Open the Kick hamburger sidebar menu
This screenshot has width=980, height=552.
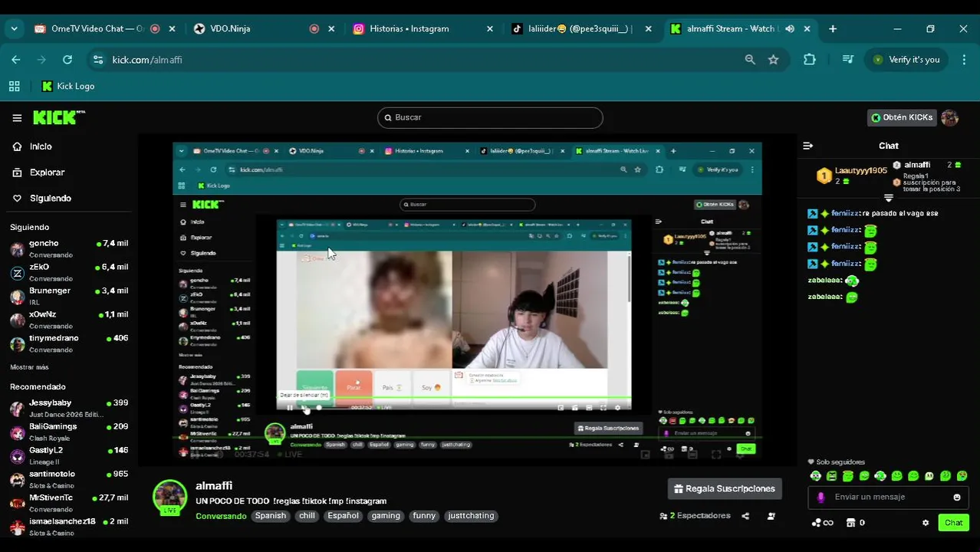17,117
